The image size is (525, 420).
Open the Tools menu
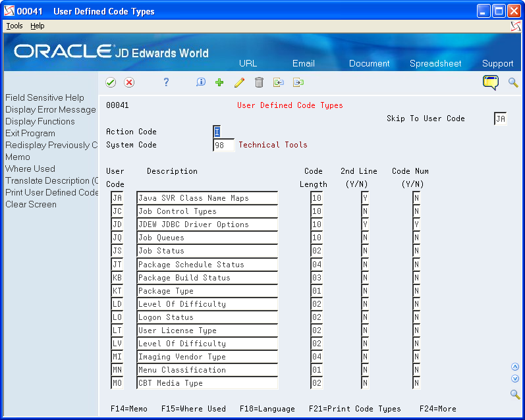click(x=14, y=26)
